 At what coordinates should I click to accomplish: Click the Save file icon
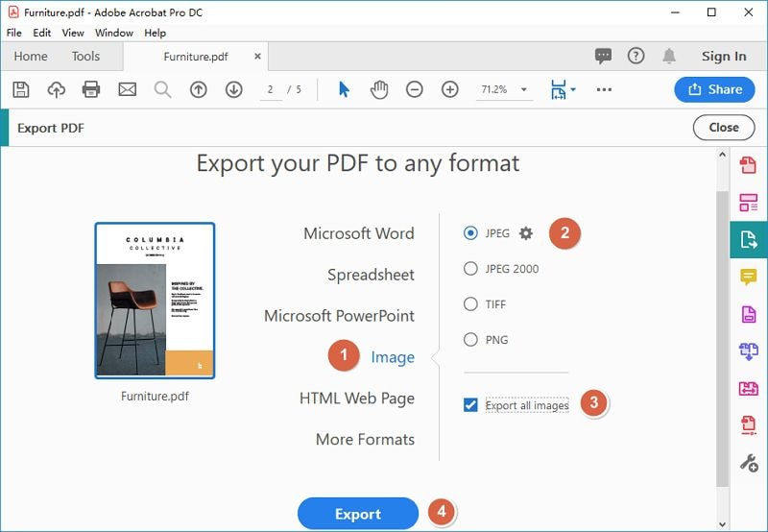[x=20, y=89]
